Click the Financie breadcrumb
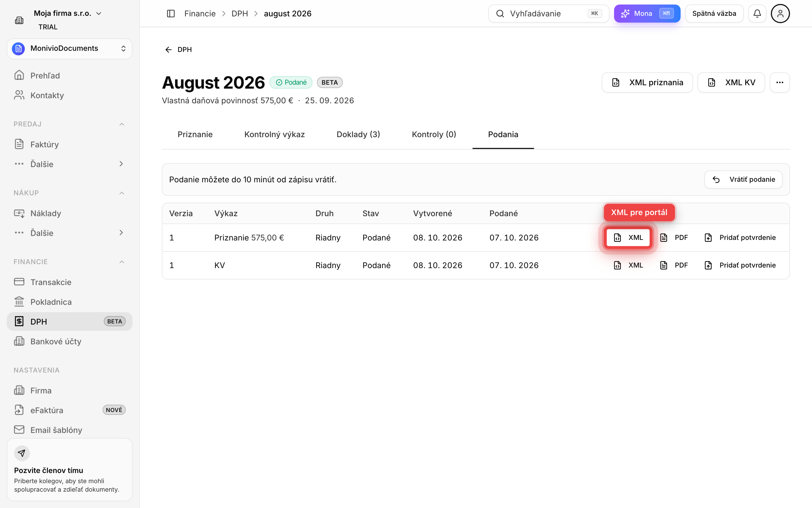This screenshot has height=508, width=812. tap(200, 14)
